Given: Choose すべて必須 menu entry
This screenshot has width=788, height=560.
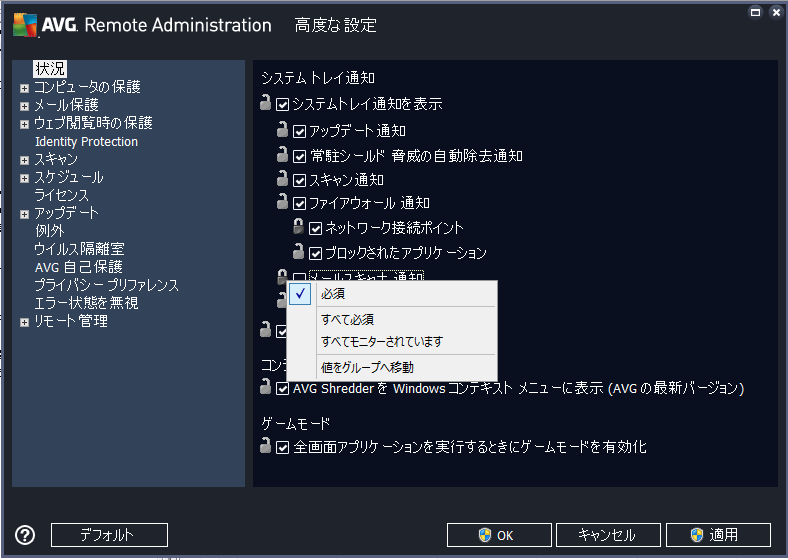Looking at the screenshot, I should click(x=392, y=320).
